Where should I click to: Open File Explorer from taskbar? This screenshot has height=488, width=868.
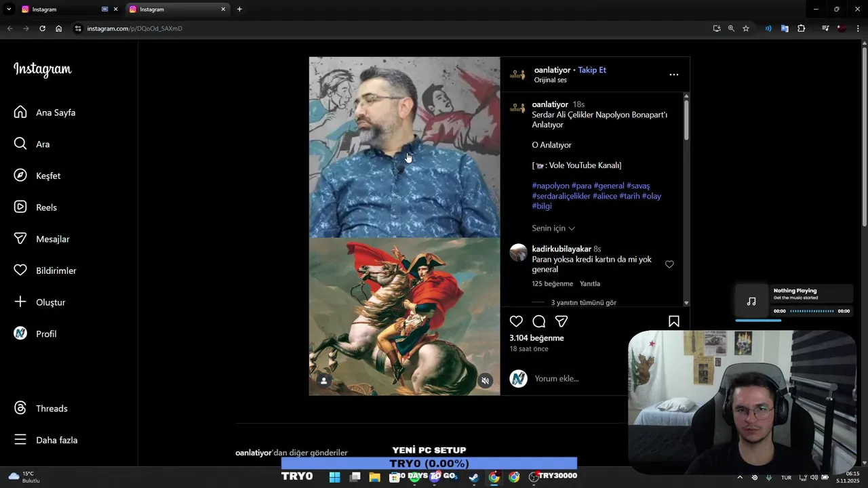(374, 477)
